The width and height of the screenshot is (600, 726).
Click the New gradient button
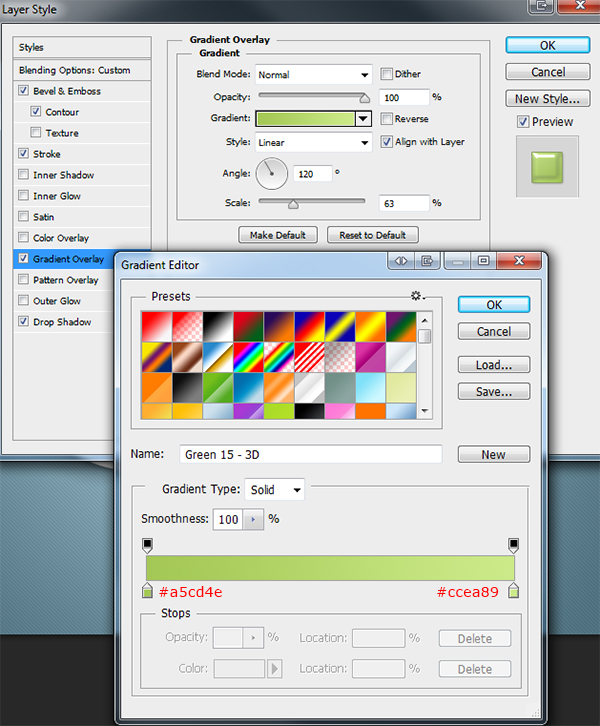pyautogui.click(x=494, y=455)
